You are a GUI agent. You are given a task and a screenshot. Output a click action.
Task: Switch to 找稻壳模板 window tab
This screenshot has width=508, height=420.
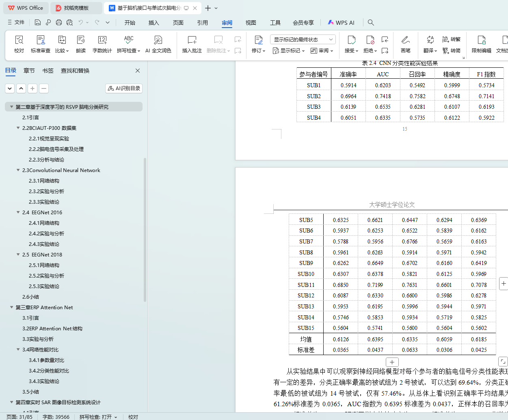(x=76, y=8)
